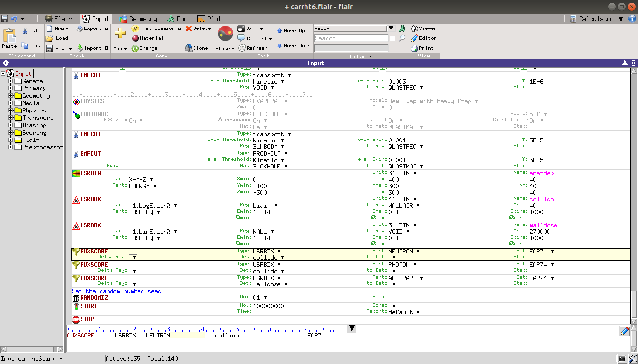The image size is (638, 364).
Task: Select the Biasing tree item
Action: point(34,125)
